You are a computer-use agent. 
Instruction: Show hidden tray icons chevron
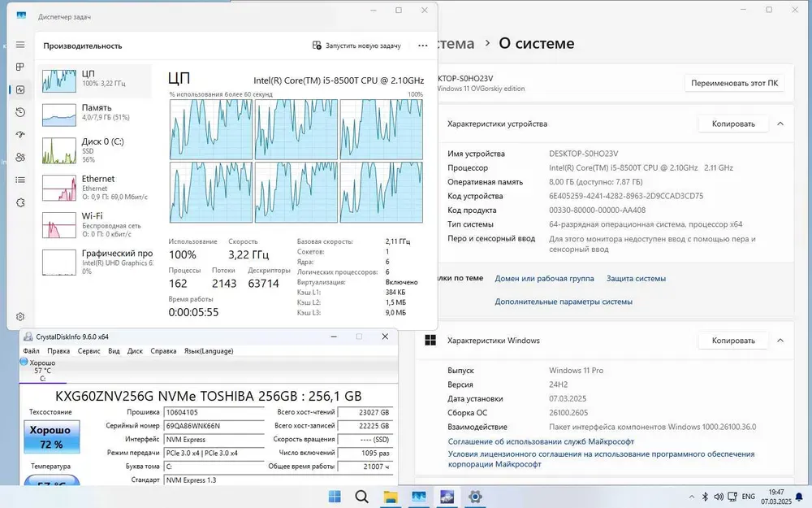[x=691, y=497]
